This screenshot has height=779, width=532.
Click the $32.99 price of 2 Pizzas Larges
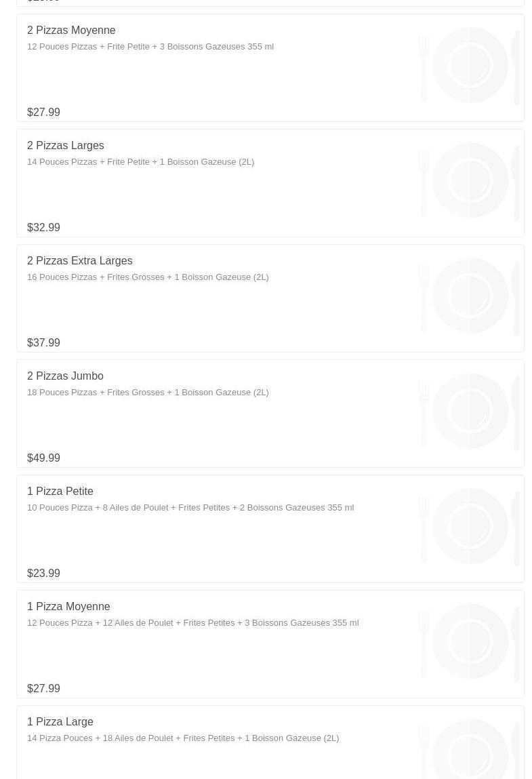[44, 228]
